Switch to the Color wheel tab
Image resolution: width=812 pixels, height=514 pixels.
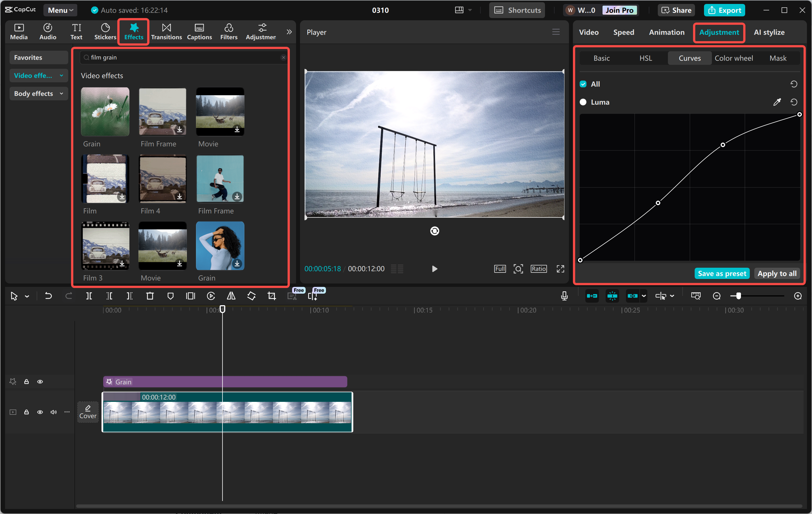tap(734, 58)
